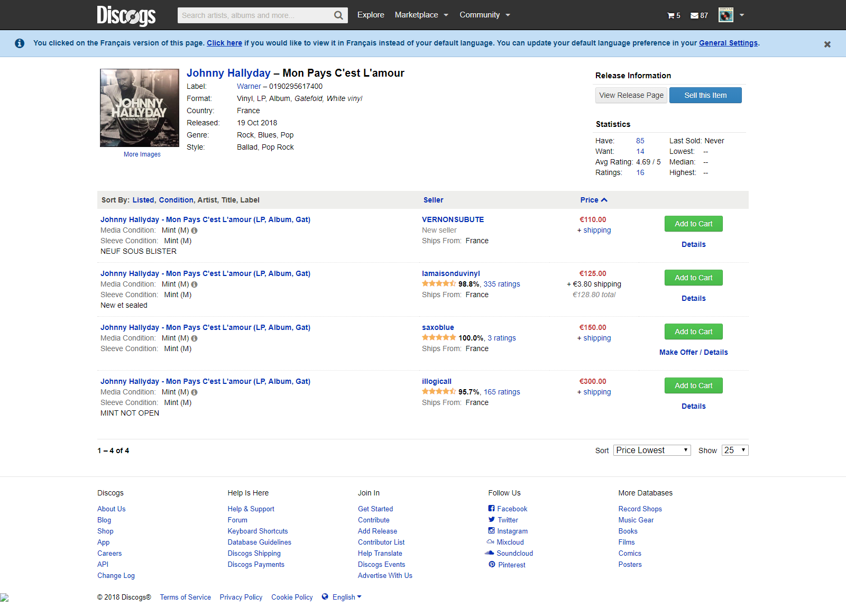Click info icon next to saxoblue media condition
Screen dimensions: 846x616
coord(194,338)
